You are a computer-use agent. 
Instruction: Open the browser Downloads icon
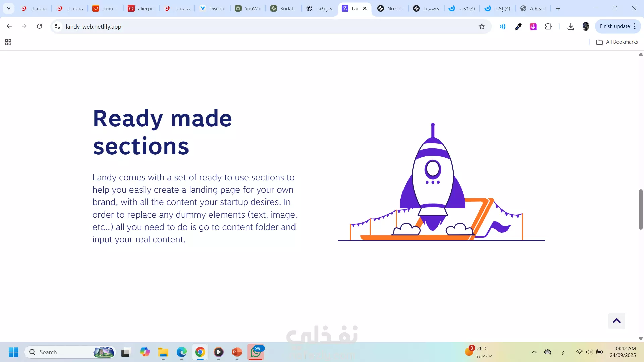coord(571,26)
